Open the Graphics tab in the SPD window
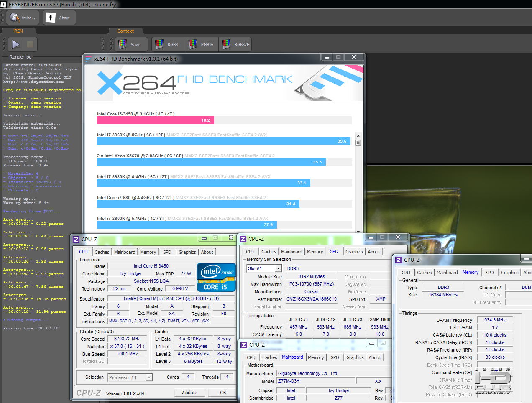Screen dimensions: 532x403 click(354, 252)
